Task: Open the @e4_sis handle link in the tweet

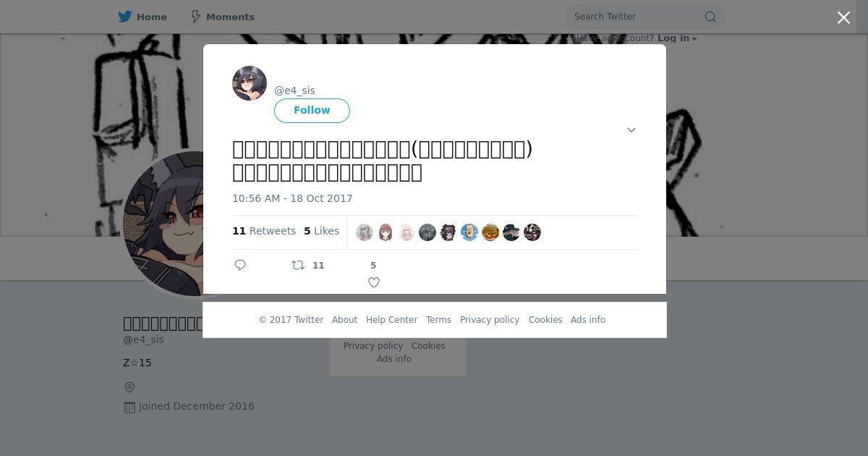Action: [294, 90]
